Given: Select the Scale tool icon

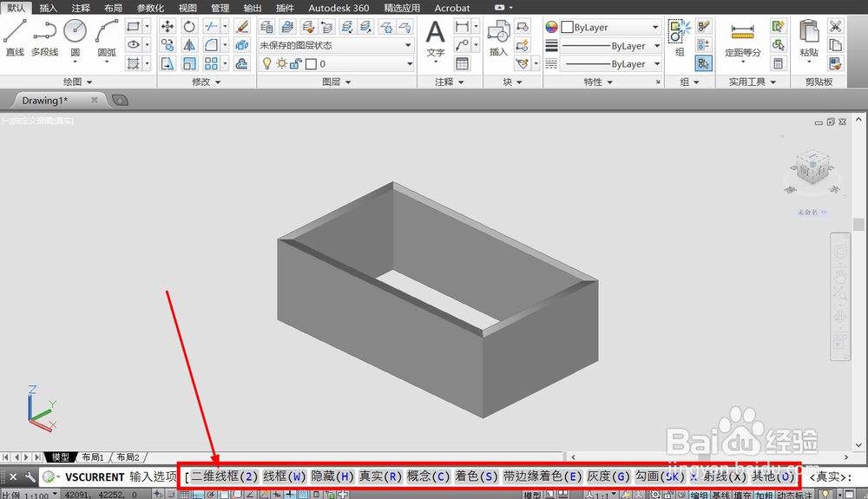Looking at the screenshot, I should [x=189, y=63].
